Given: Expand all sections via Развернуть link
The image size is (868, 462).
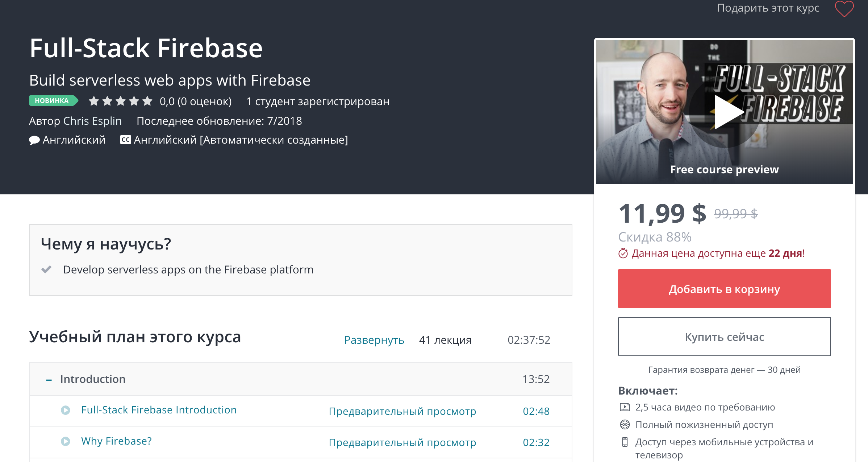Looking at the screenshot, I should click(x=374, y=340).
